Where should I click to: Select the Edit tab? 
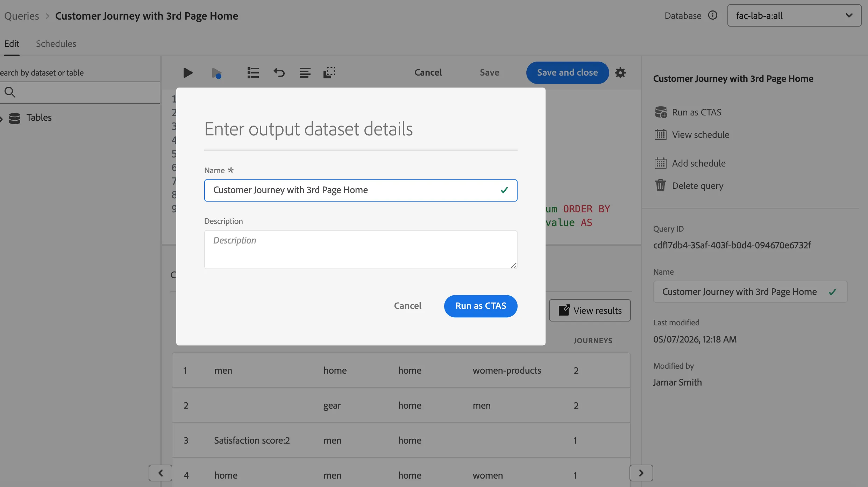click(x=12, y=44)
